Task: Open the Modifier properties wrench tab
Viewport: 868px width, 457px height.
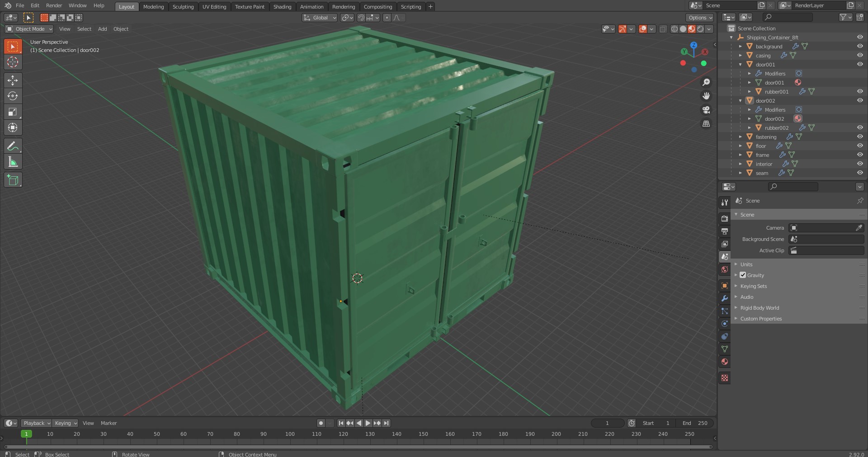Action: pos(725,298)
